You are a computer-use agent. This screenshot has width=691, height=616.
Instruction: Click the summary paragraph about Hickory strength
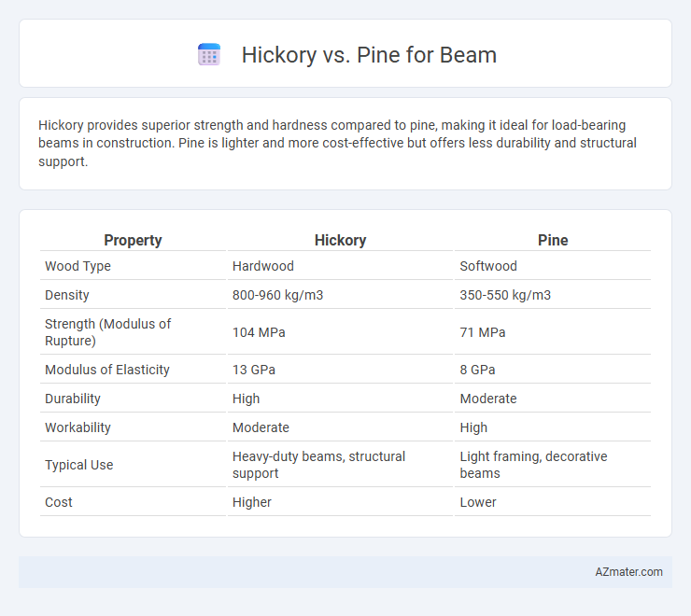click(338, 143)
